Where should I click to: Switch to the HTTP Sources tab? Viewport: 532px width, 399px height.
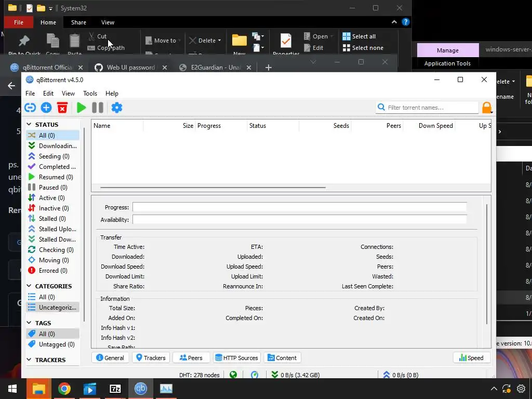[x=236, y=358]
